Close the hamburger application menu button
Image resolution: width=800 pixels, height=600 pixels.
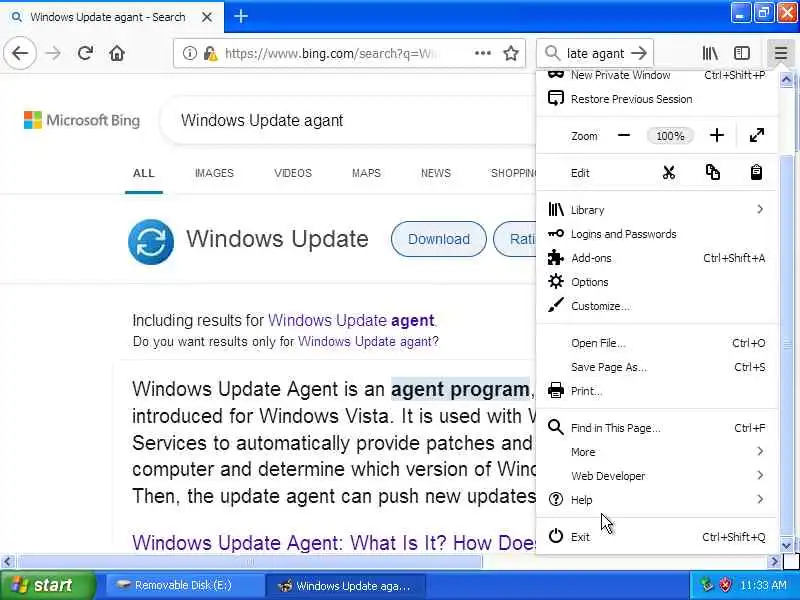click(781, 53)
